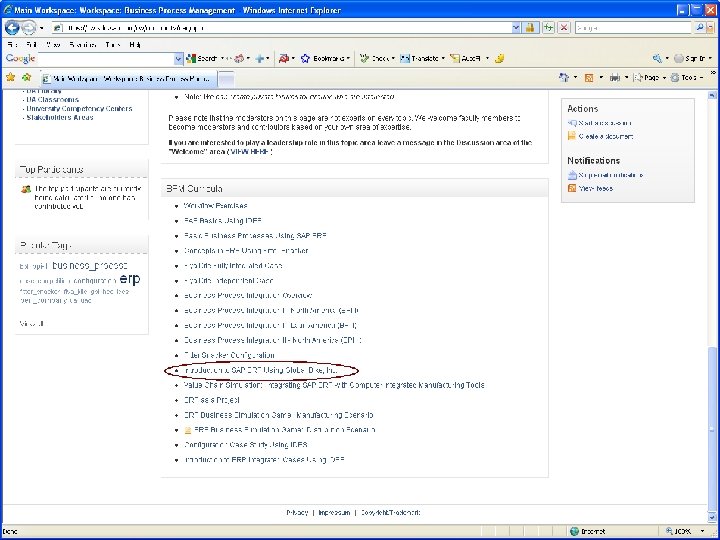Open Value Chain Simulation curriculum link
The height and width of the screenshot is (540, 720).
pos(334,385)
